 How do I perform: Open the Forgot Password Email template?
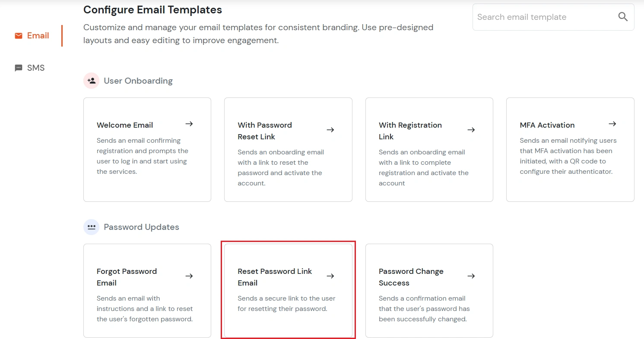point(147,290)
